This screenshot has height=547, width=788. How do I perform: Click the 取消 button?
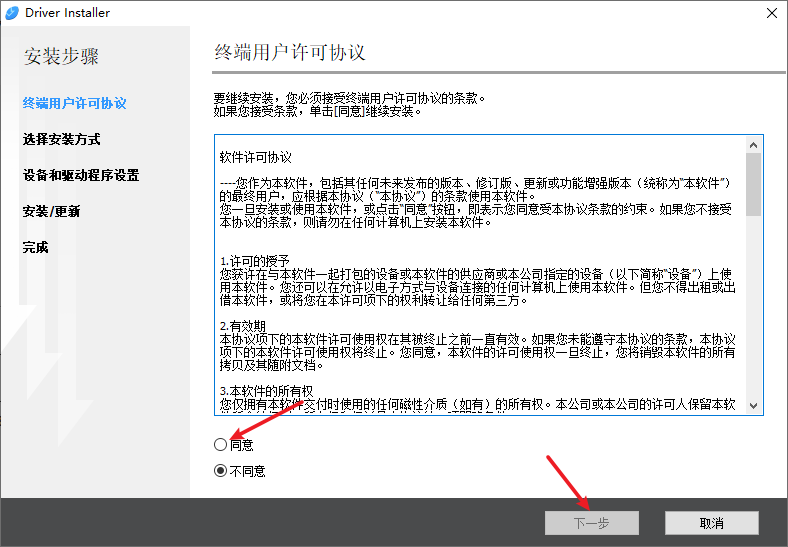711,523
